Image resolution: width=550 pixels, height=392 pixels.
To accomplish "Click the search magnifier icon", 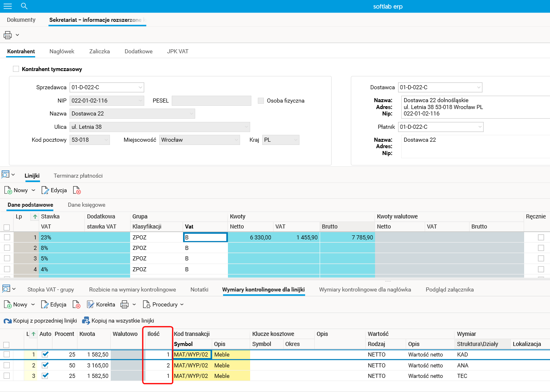I will coord(24,6).
